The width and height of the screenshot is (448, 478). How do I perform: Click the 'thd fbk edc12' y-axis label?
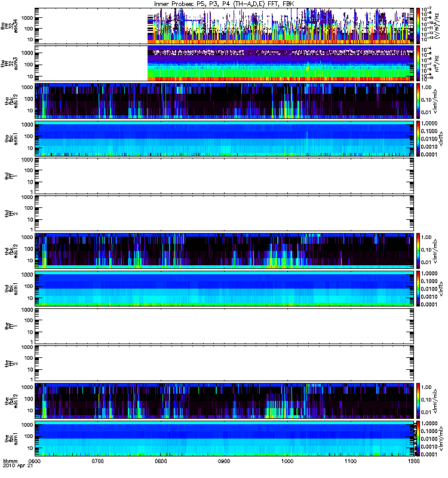11,251
